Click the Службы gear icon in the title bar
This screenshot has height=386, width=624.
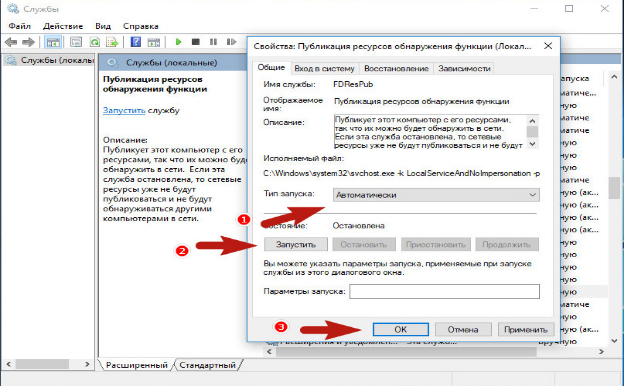point(13,8)
